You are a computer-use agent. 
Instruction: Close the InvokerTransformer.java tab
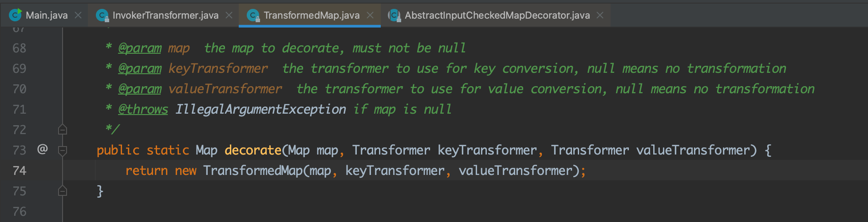click(x=229, y=15)
